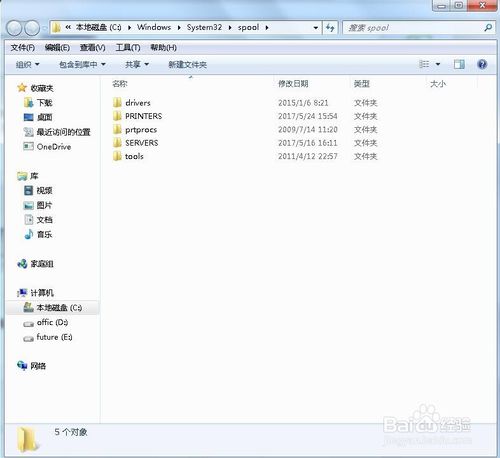500x458 pixels.
Task: Select the tools folder icon
Action: [x=117, y=156]
